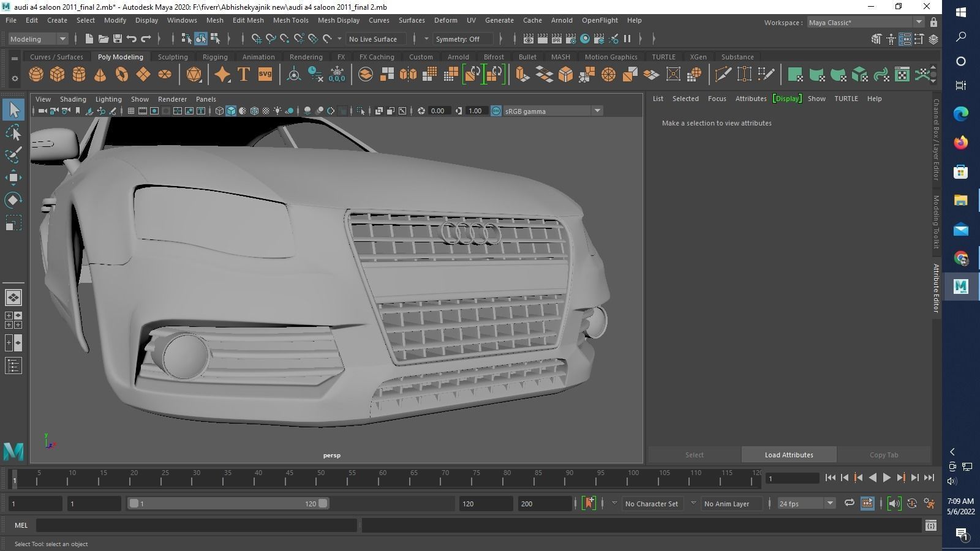Toggle timeline audio speaker icon

pyautogui.click(x=894, y=504)
